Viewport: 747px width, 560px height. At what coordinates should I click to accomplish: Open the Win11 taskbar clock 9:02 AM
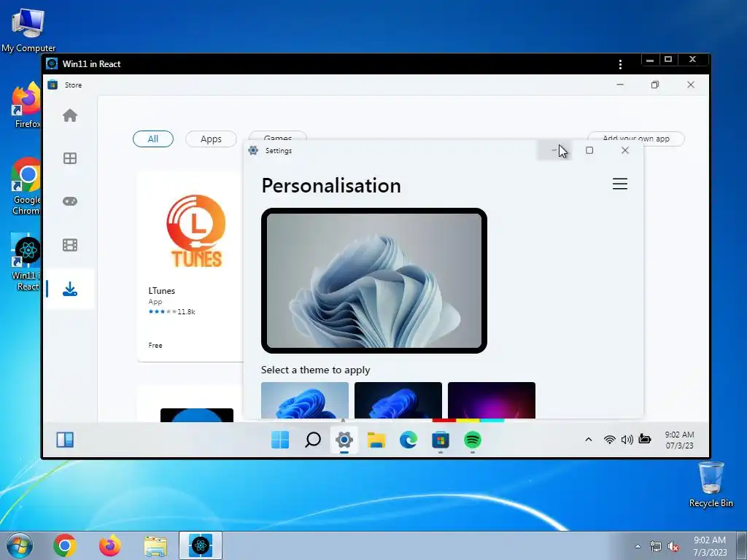[x=679, y=440]
